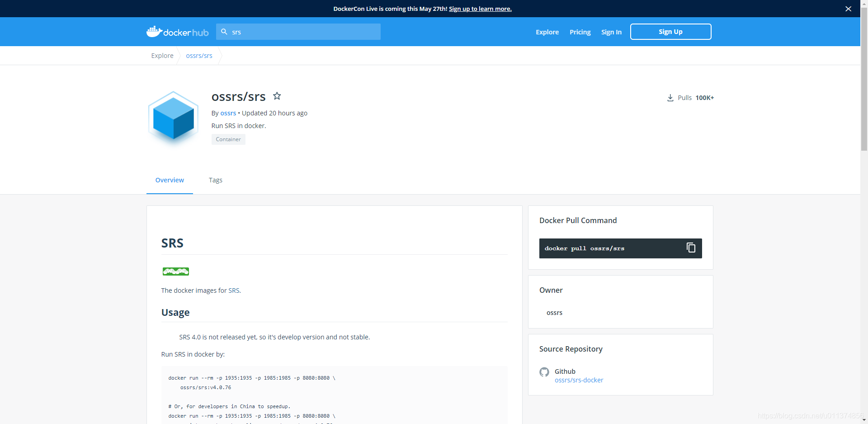Open the Pricing page
The height and width of the screenshot is (424, 868).
[x=580, y=32]
